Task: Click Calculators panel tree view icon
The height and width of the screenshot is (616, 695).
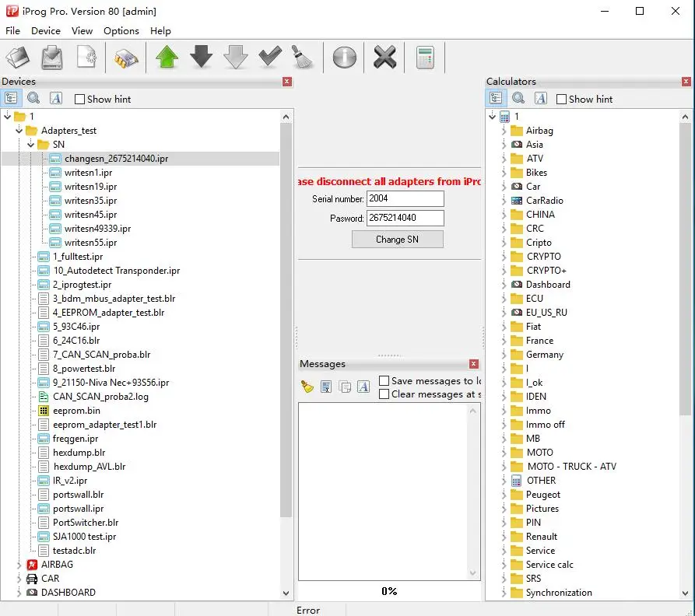Action: click(496, 98)
